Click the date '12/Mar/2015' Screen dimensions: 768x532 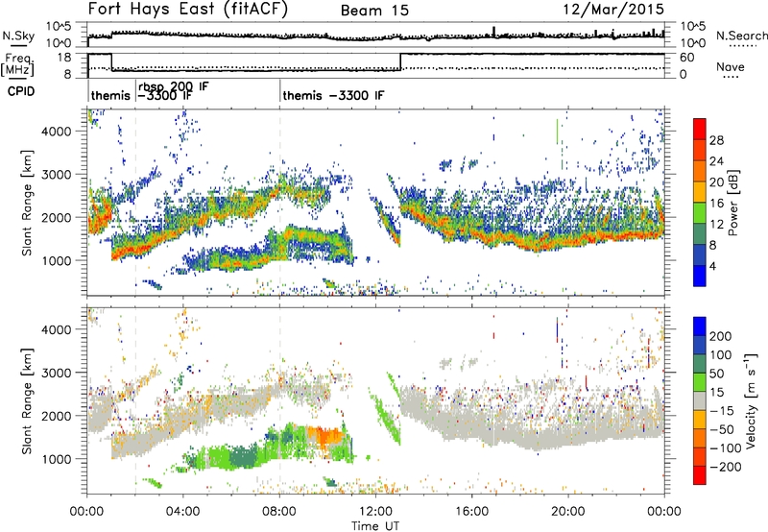click(x=613, y=10)
